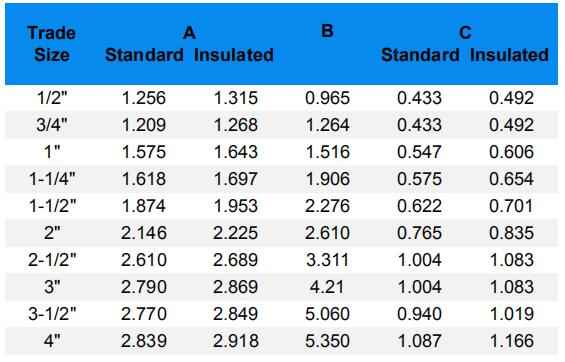The width and height of the screenshot is (565, 362).
Task: Select the 2-1/2" trade size label
Action: click(52, 260)
